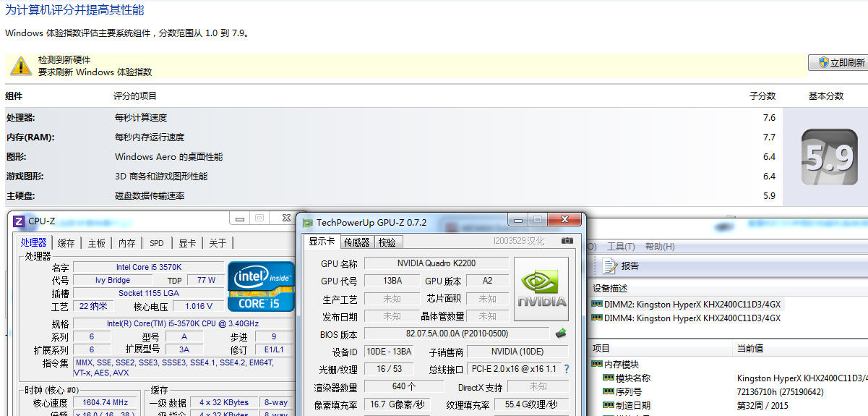Click the 当前值 column header

click(x=751, y=348)
